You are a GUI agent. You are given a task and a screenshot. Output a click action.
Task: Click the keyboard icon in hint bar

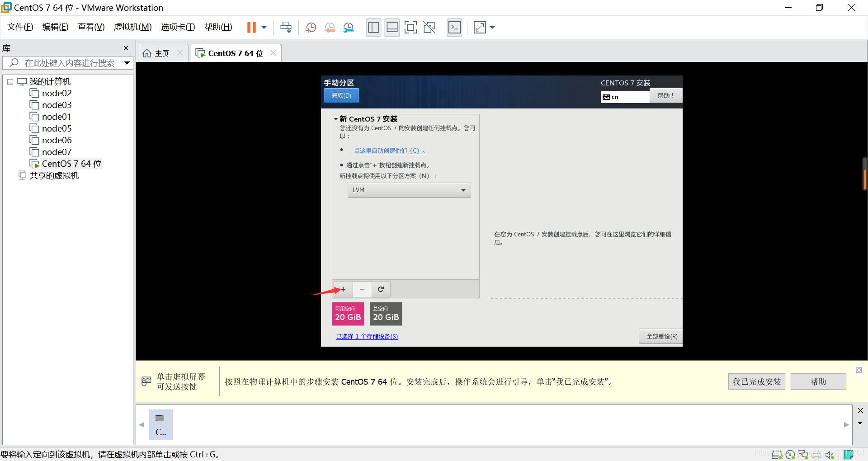146,381
